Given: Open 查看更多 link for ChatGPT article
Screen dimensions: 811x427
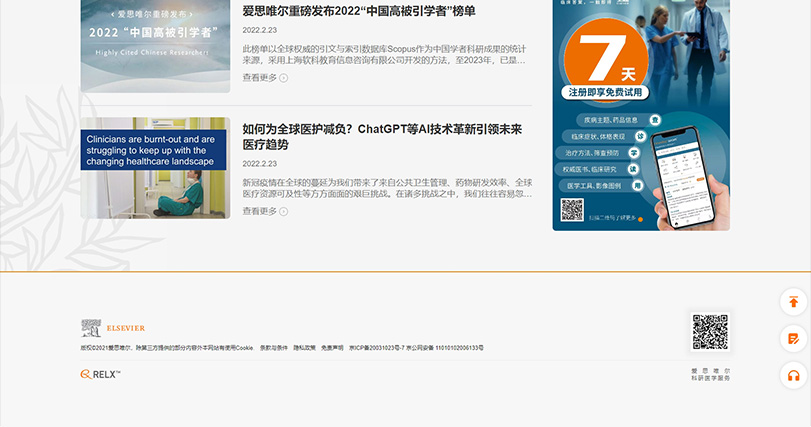Looking at the screenshot, I should click(x=265, y=211).
